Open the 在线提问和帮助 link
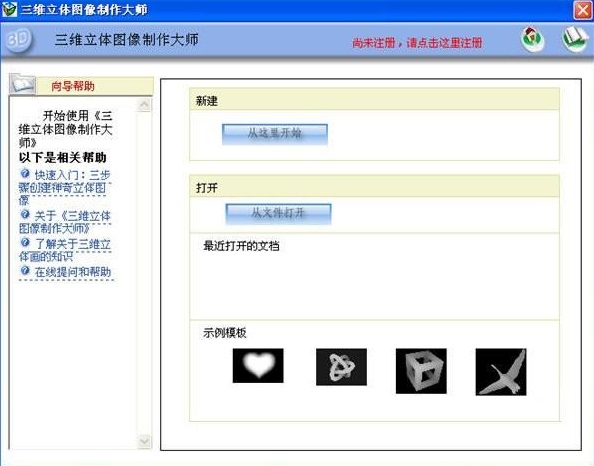Viewport: 594px width, 466px height. point(72,272)
